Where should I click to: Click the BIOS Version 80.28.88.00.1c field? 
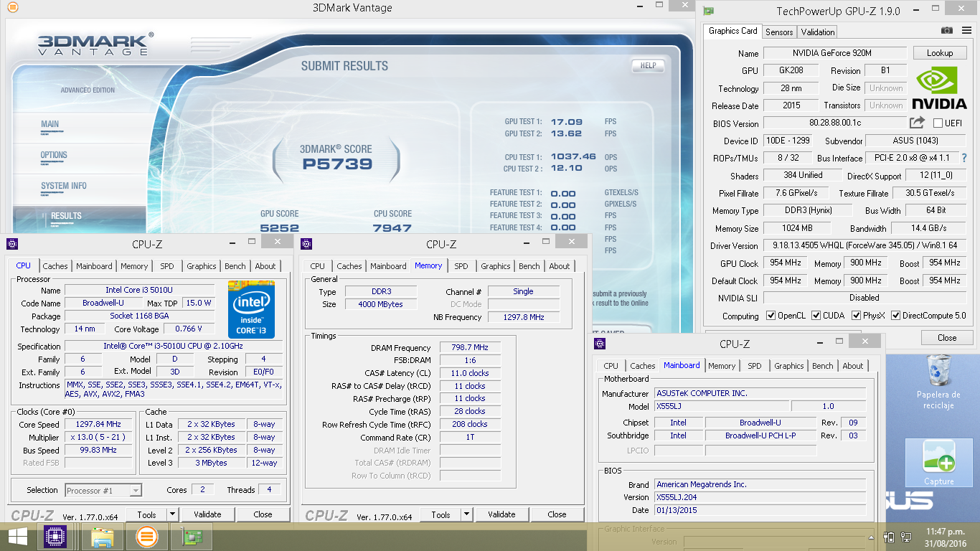pos(834,123)
